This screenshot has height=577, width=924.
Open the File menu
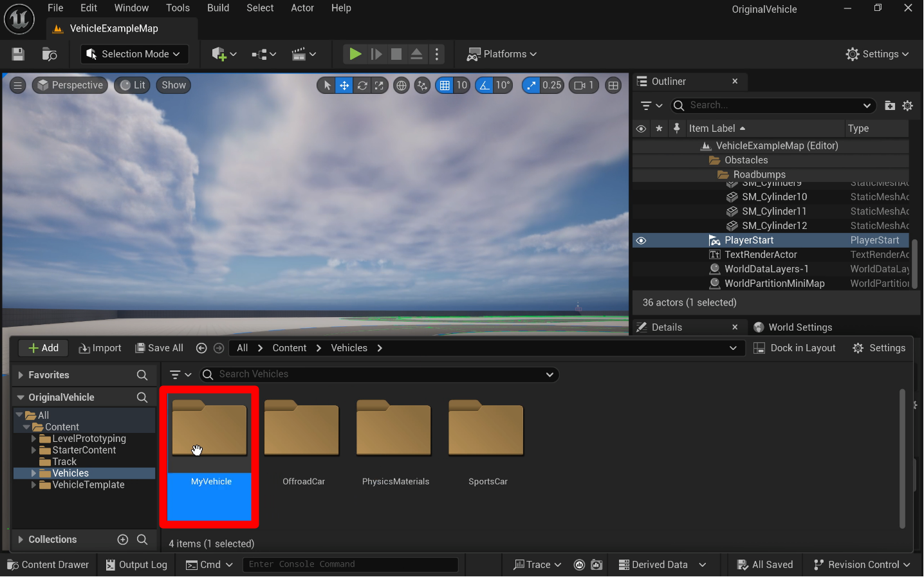coord(55,8)
